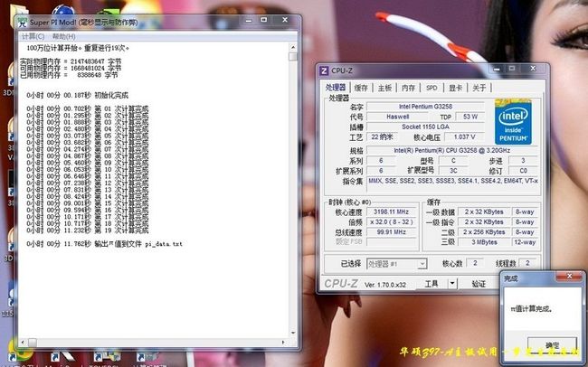Click the 100万位计算开始 line in Super PI
588x367 pixels.
[x=78, y=48]
